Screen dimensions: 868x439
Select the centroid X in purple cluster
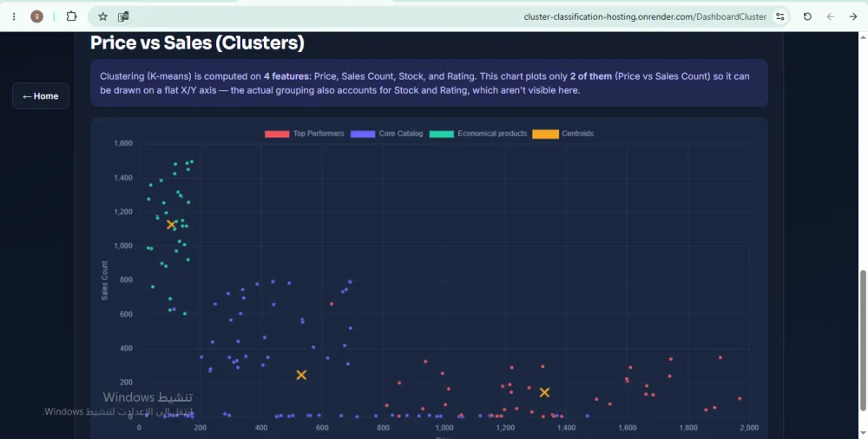(x=301, y=375)
